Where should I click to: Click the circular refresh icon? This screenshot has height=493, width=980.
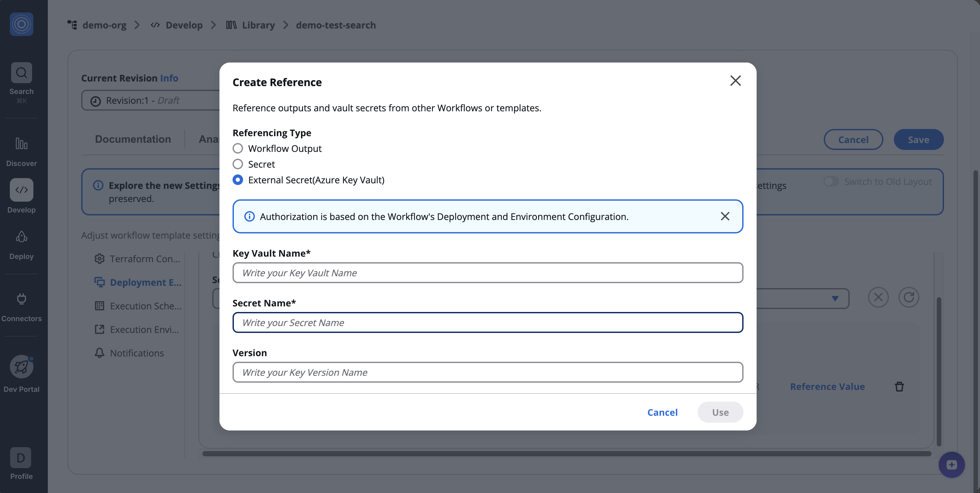(x=909, y=297)
